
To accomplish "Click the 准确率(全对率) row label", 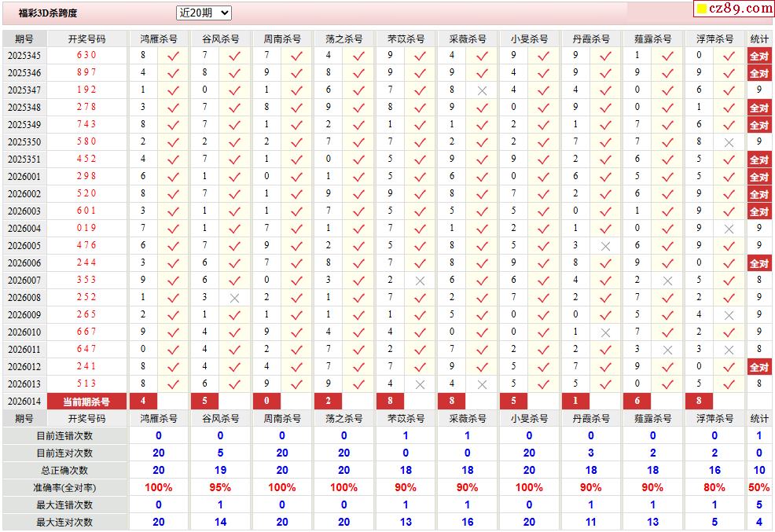I will [64, 488].
